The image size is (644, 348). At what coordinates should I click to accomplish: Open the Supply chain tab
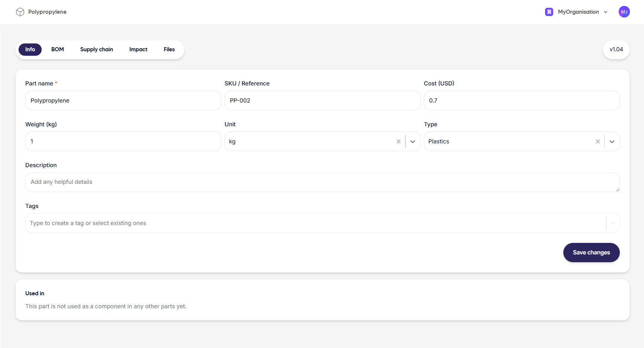click(97, 49)
